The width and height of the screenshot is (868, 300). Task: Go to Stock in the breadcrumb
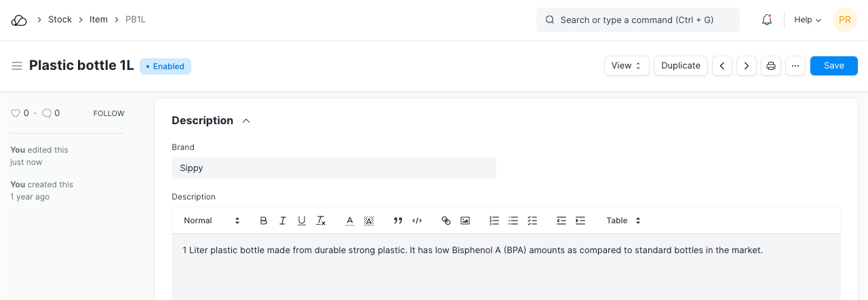click(60, 20)
